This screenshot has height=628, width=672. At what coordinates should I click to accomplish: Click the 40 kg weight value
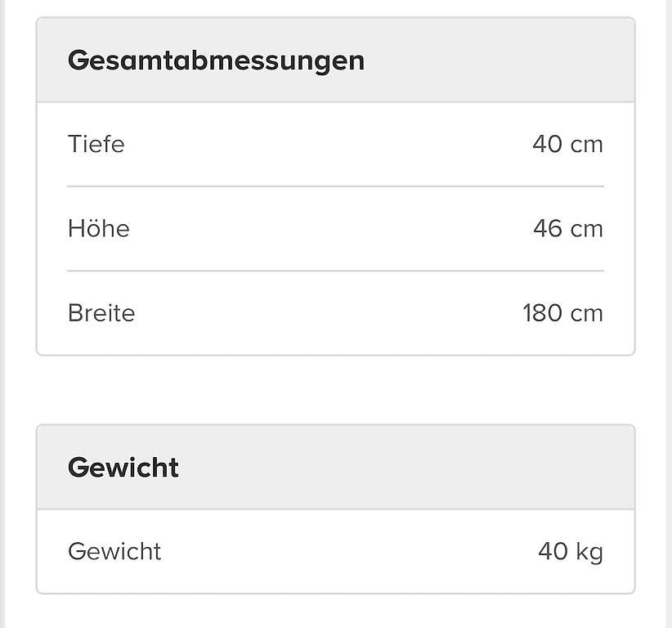pyautogui.click(x=571, y=552)
